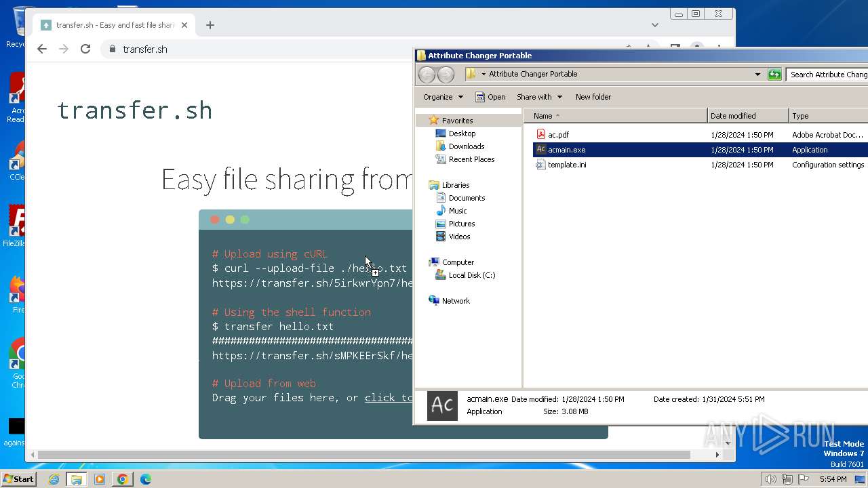Click the Action Center flag tray icon
Viewport: 868px width, 488px height.
point(804,479)
